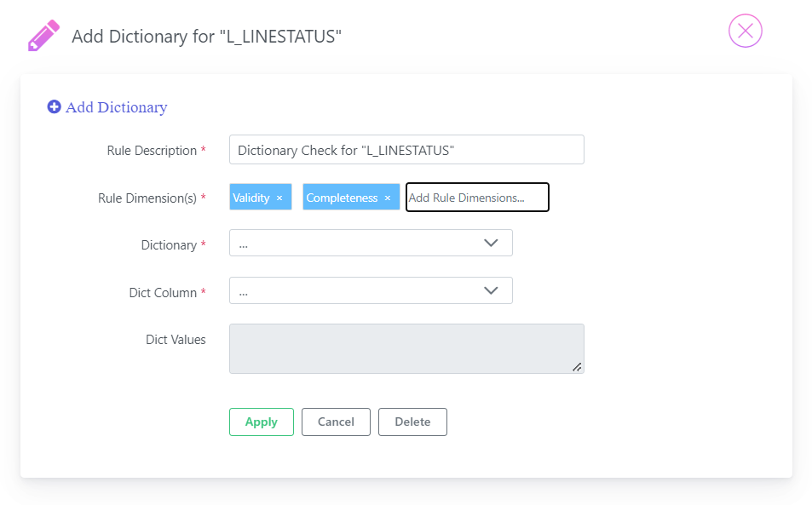Open the Dictionary dropdown
812x505 pixels.
[x=371, y=243]
